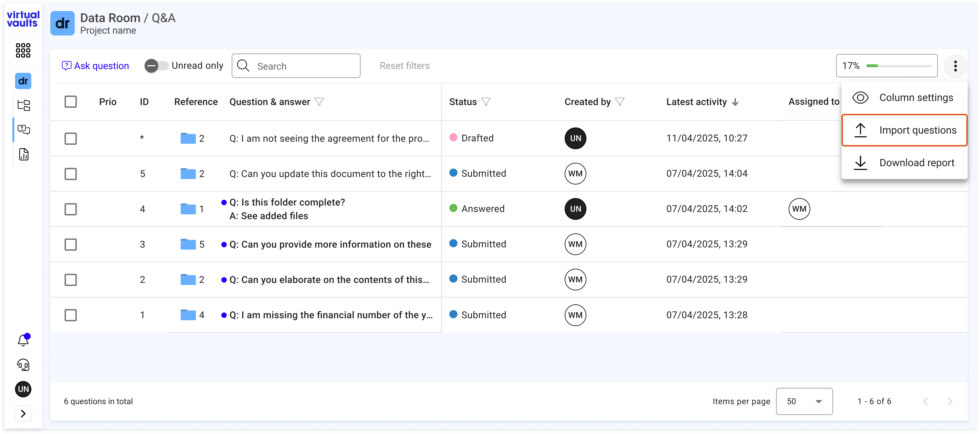Click the WM assigned-to avatar in row 4
This screenshot has height=434, width=980.
[x=799, y=209]
